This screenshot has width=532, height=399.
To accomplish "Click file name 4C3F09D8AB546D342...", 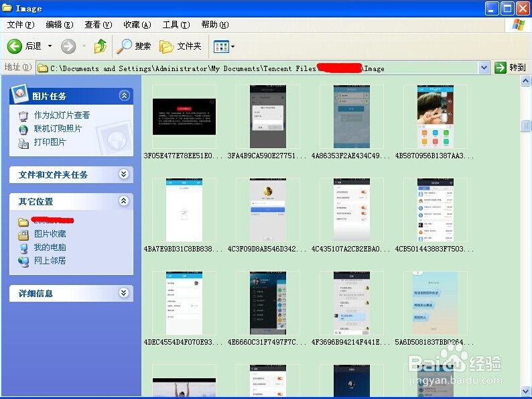I will (x=267, y=249).
